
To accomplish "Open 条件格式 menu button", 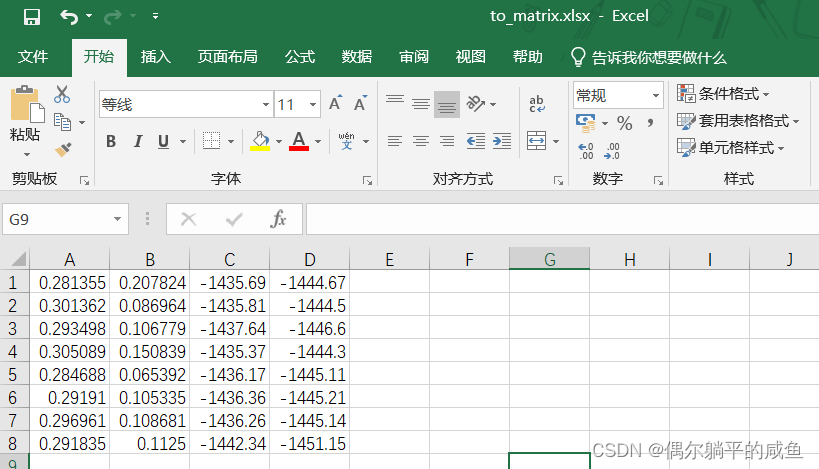I will point(723,94).
